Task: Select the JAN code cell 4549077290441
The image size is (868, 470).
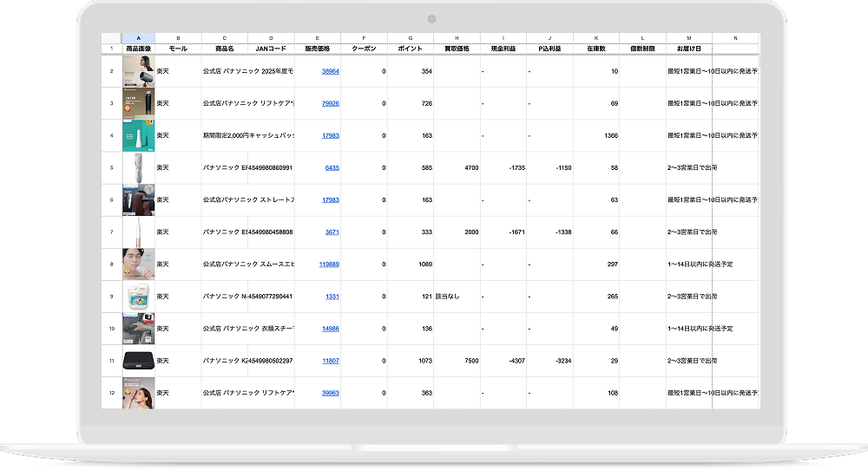Action: click(x=271, y=297)
